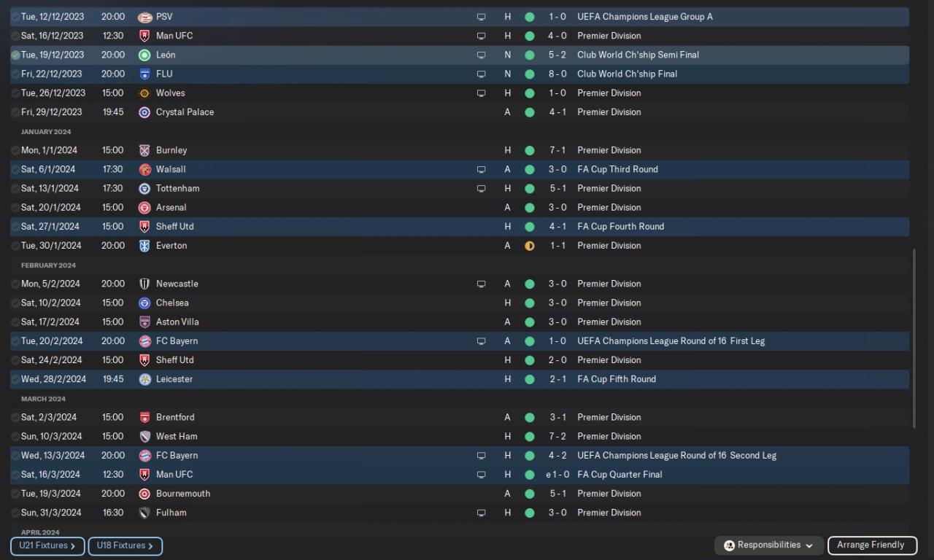Click the Leicester club crest icon
The width and height of the screenshot is (934, 560).
pyautogui.click(x=144, y=379)
